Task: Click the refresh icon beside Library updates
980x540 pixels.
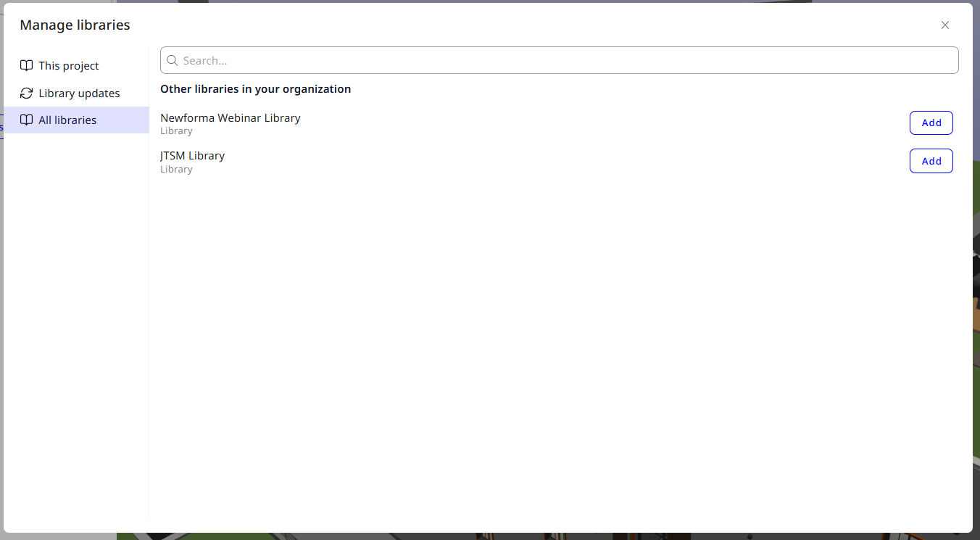Action: (26, 93)
